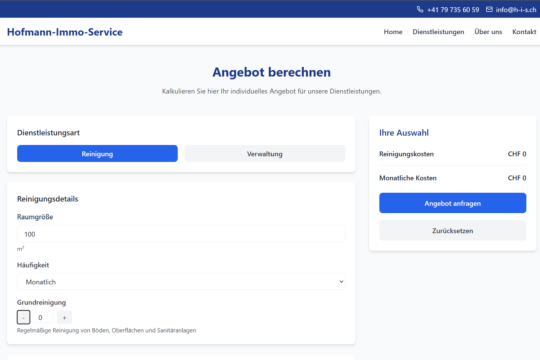This screenshot has width=540, height=360.
Task: Focus the Raumgröße input field
Action: tap(181, 234)
